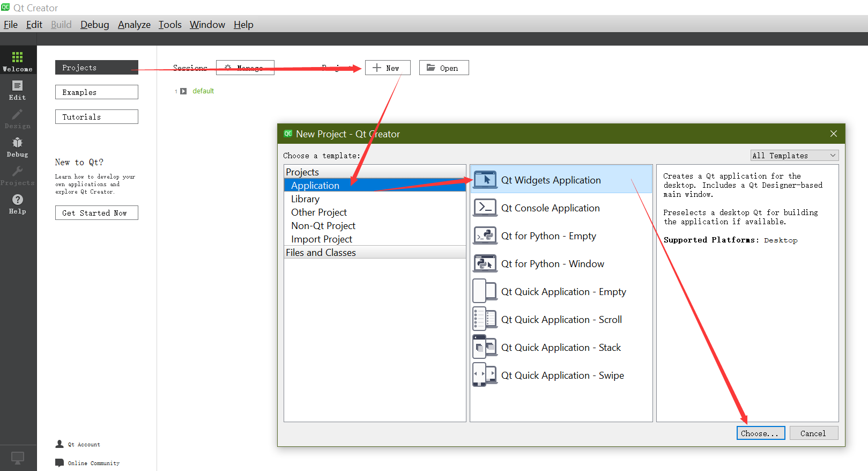The height and width of the screenshot is (471, 868).
Task: Open the default session link
Action: [203, 91]
